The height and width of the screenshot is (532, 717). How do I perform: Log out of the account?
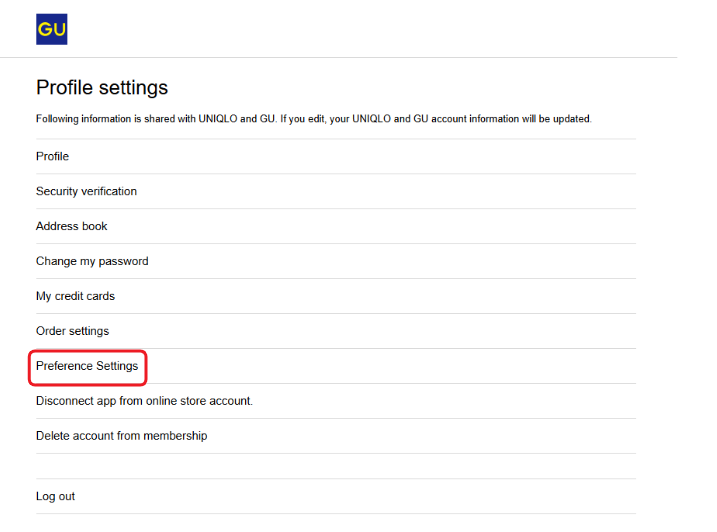55,496
